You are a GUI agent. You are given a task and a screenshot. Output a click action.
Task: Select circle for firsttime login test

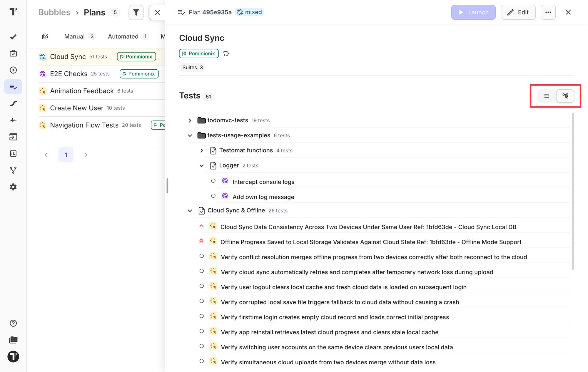201,316
